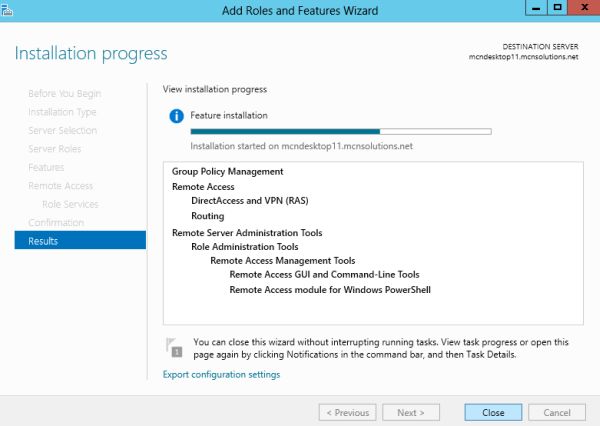Open the Server Selection step
600x426 pixels.
click(62, 131)
